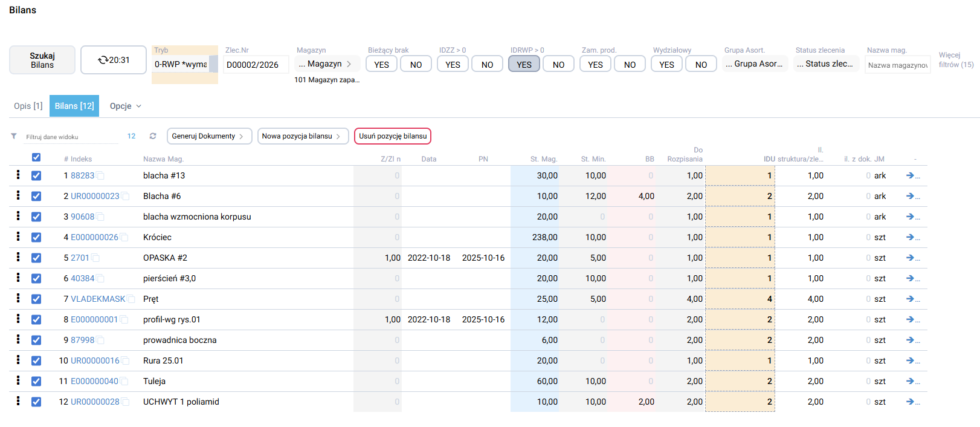Image resolution: width=980 pixels, height=427 pixels.
Task: Click the arrow icon in UCHWYT 1 poliamid row
Action: 911,402
